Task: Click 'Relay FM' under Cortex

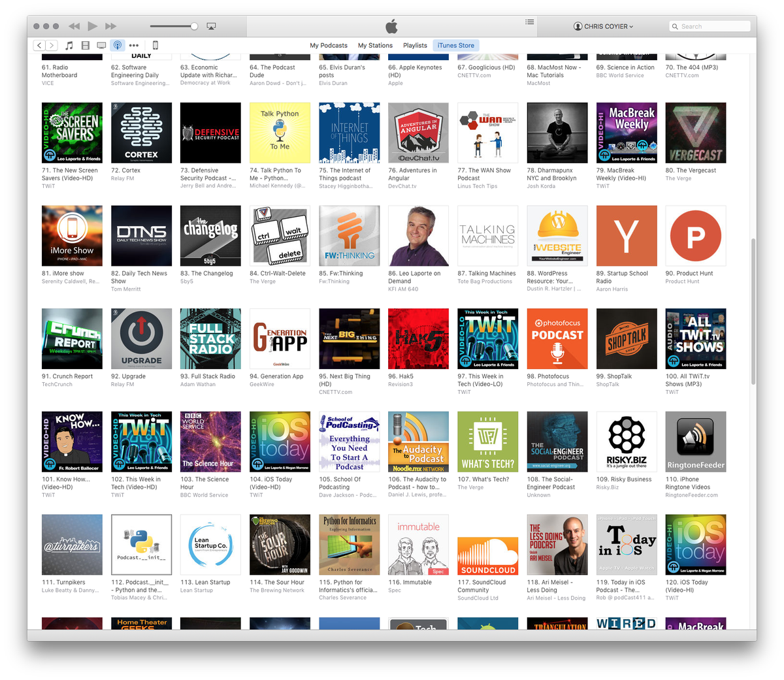Action: coord(122,178)
